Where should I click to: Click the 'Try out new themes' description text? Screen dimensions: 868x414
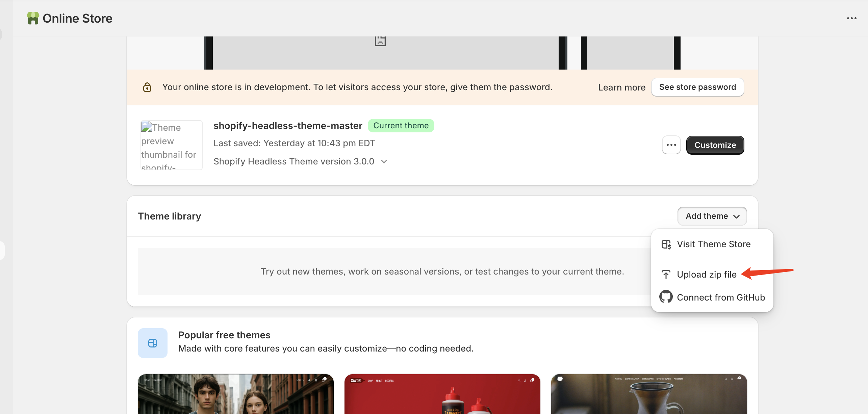click(442, 271)
